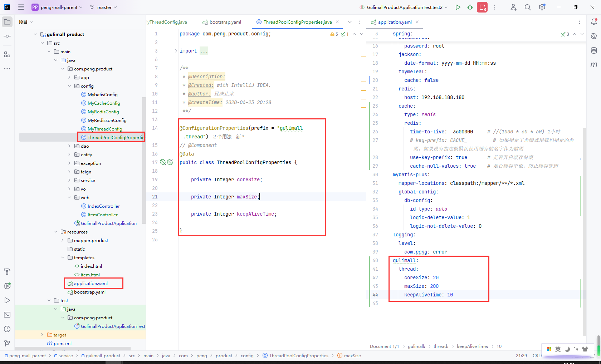Open the Terminal tool window icon

click(x=7, y=315)
